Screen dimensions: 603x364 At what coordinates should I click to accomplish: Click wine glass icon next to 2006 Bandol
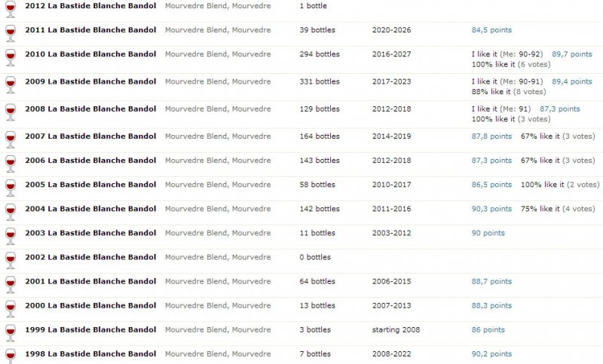(x=11, y=164)
